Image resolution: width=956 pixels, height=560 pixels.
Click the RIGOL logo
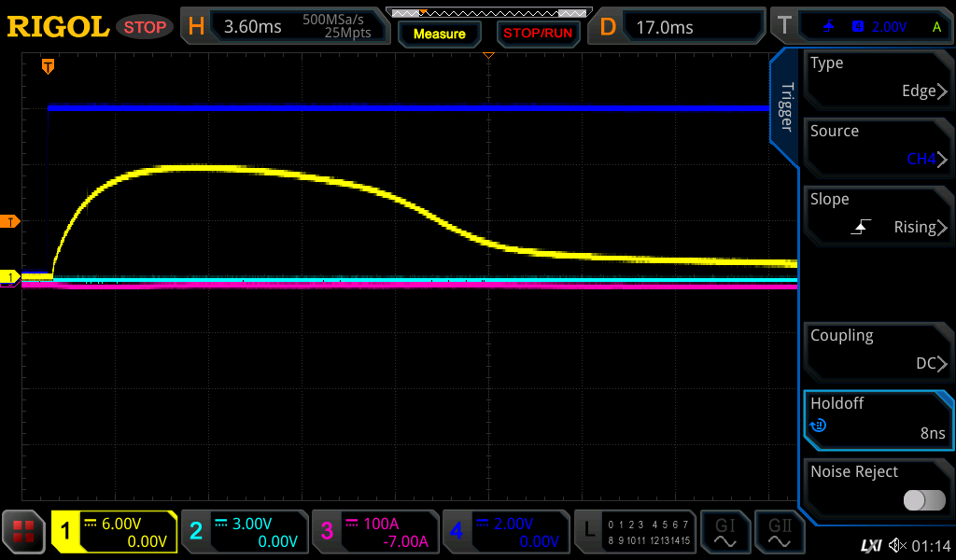(58, 26)
